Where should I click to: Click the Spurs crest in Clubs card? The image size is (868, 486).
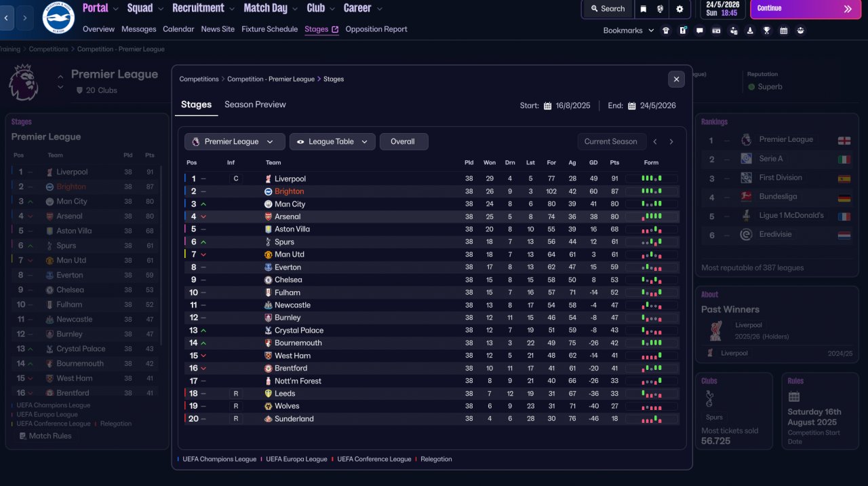point(710,399)
